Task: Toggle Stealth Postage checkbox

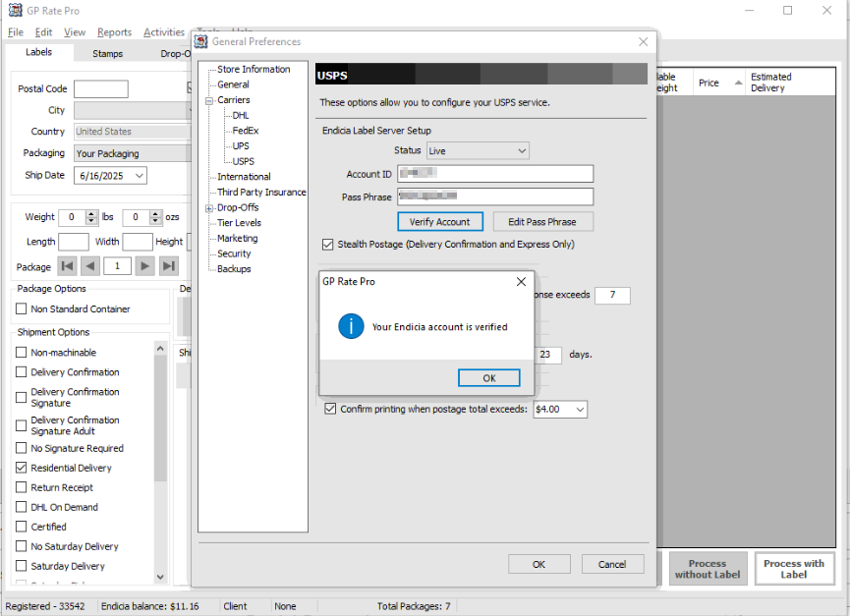Action: point(327,245)
